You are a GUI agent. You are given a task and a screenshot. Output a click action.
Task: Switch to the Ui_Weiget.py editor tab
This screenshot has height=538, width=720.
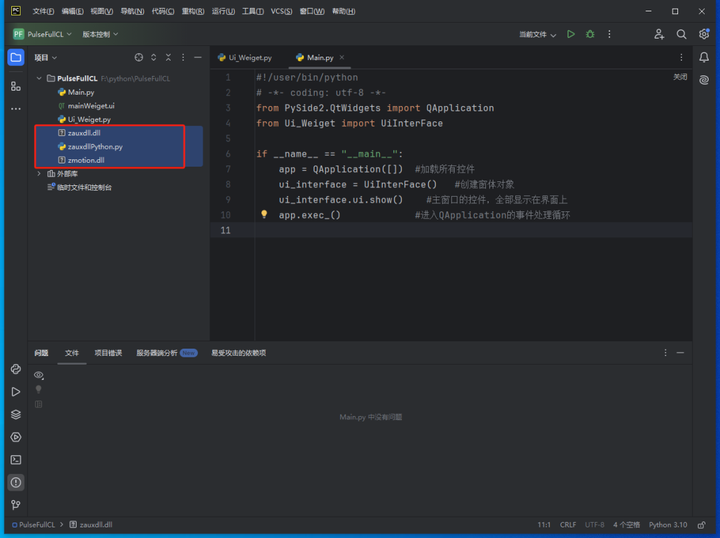pos(245,57)
